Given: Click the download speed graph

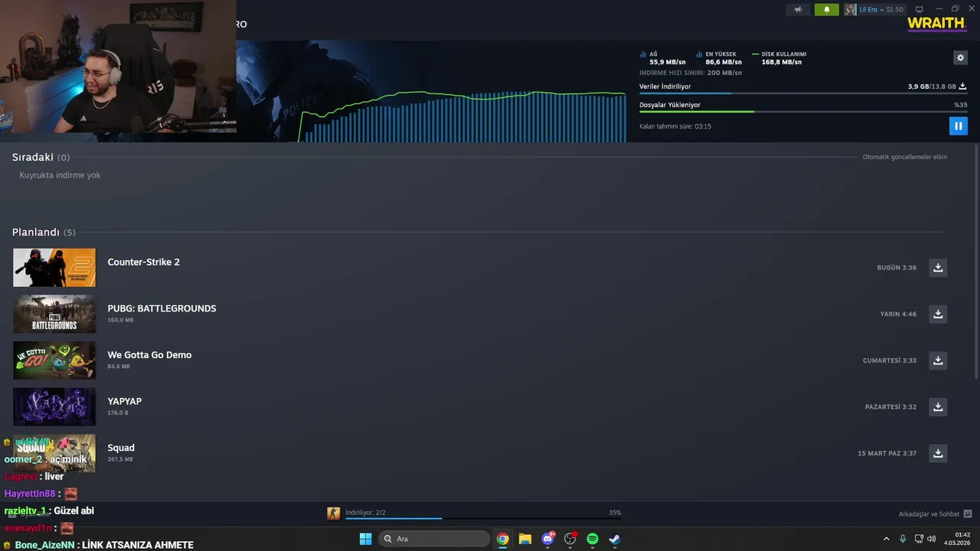Looking at the screenshot, I should 462,116.
